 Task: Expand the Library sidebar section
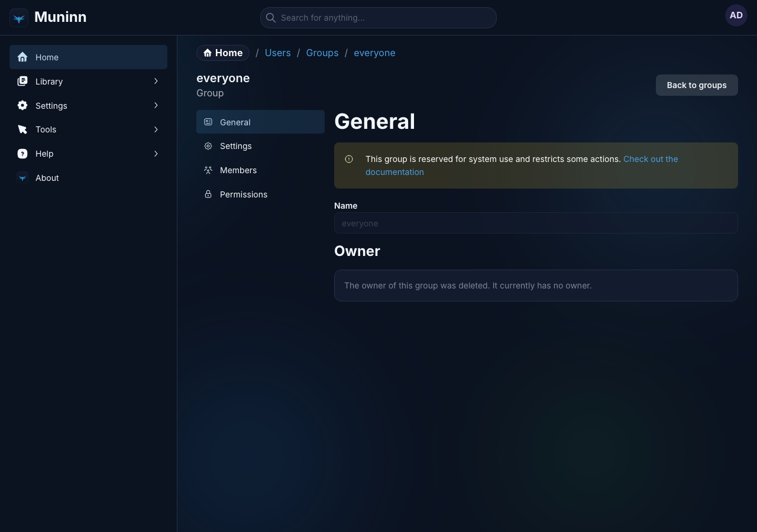pos(156,81)
